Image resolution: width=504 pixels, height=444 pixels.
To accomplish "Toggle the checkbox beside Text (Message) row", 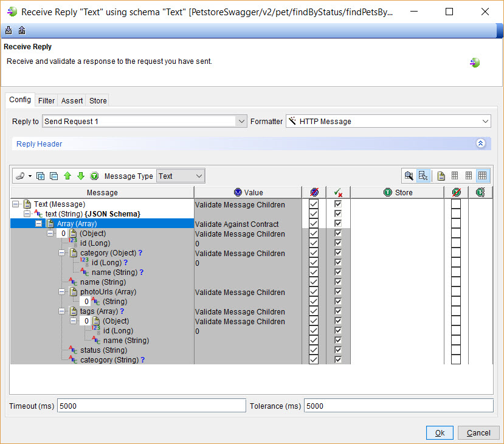I will point(314,204).
